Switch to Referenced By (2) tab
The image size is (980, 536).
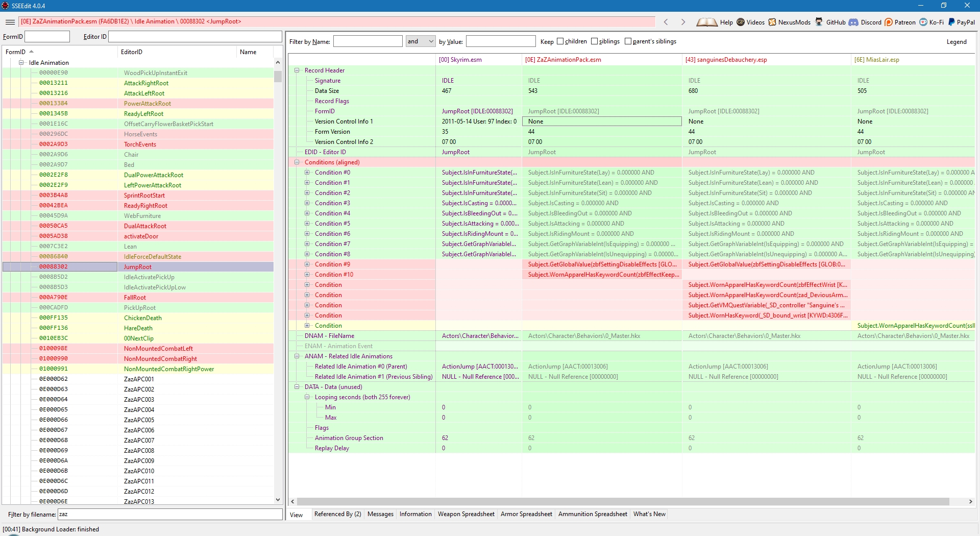(x=337, y=514)
